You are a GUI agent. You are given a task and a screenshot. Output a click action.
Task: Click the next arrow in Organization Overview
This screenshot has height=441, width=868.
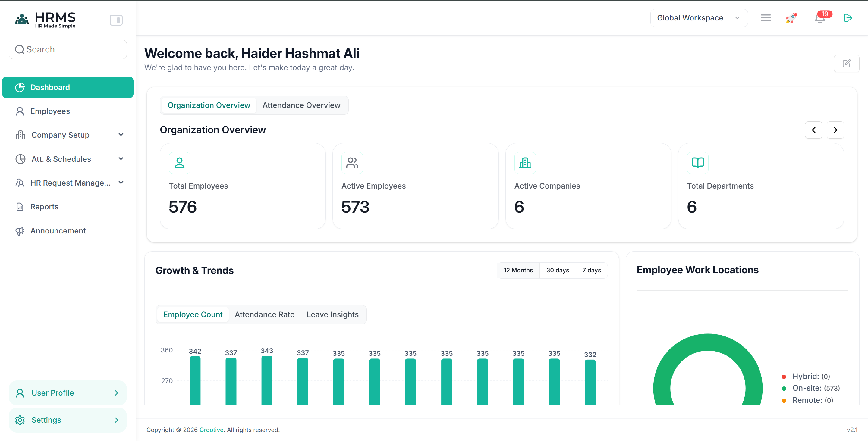[835, 130]
